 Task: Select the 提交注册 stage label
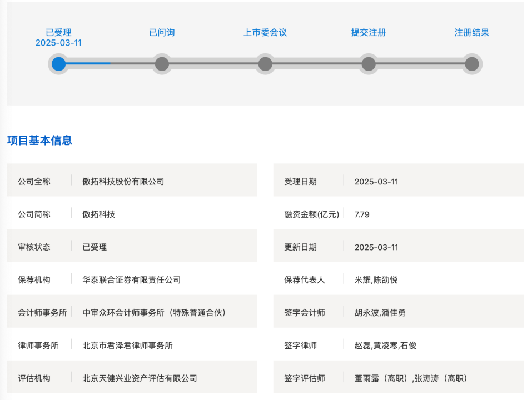click(369, 33)
